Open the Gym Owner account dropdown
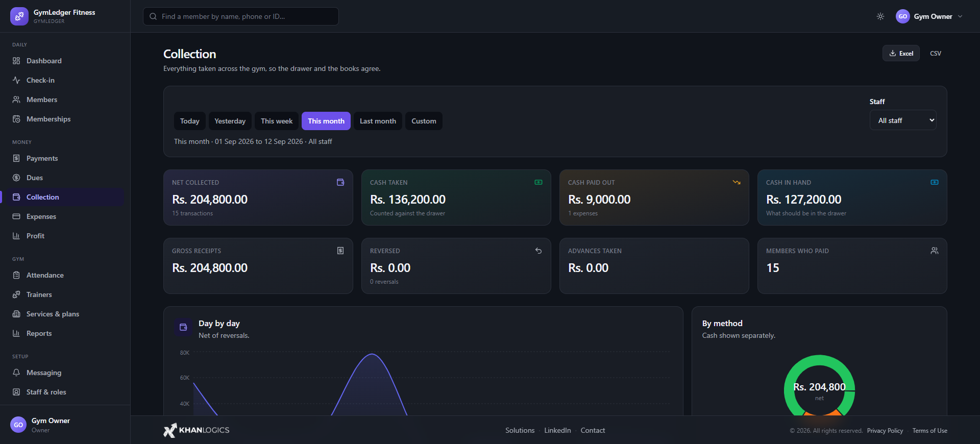The image size is (980, 444). click(929, 16)
